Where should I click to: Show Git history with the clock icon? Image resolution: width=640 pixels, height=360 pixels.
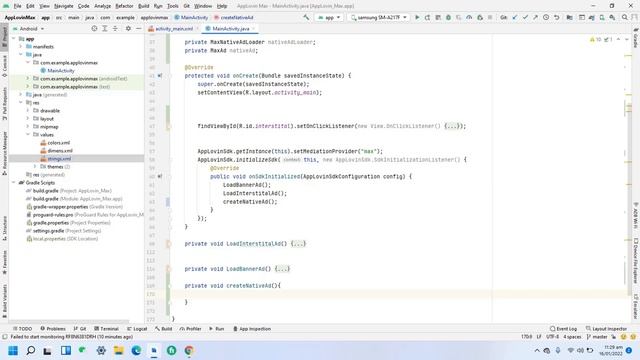pyautogui.click(x=546, y=18)
